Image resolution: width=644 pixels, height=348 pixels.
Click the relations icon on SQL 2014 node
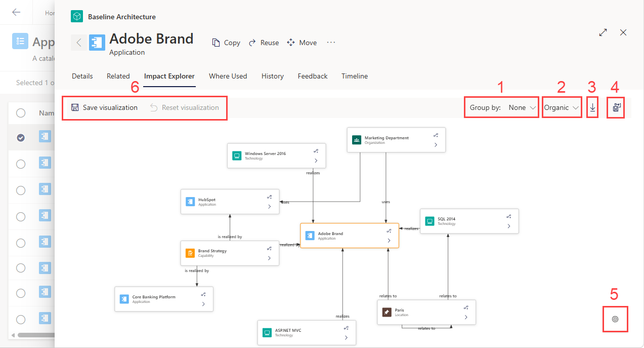[x=508, y=216]
